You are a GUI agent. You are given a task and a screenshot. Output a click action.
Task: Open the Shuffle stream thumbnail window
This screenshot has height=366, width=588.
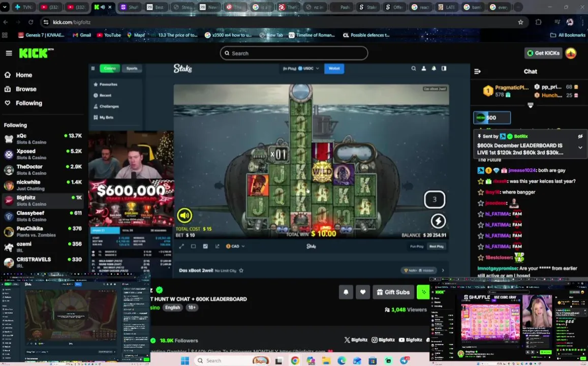point(509,321)
